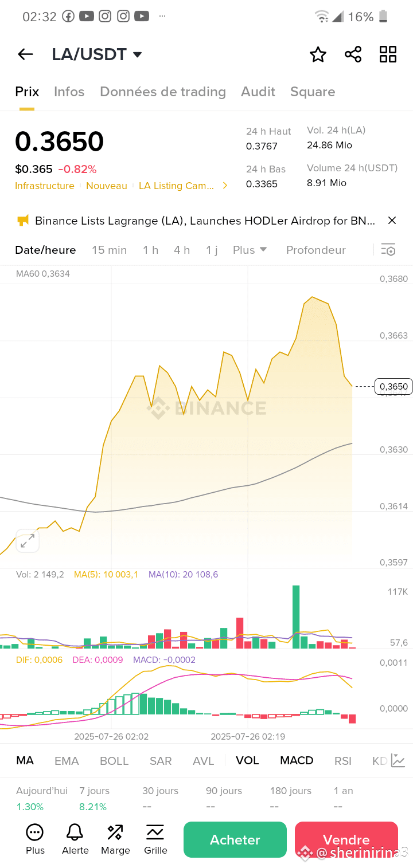Select the 1 j chart interval

click(x=212, y=250)
